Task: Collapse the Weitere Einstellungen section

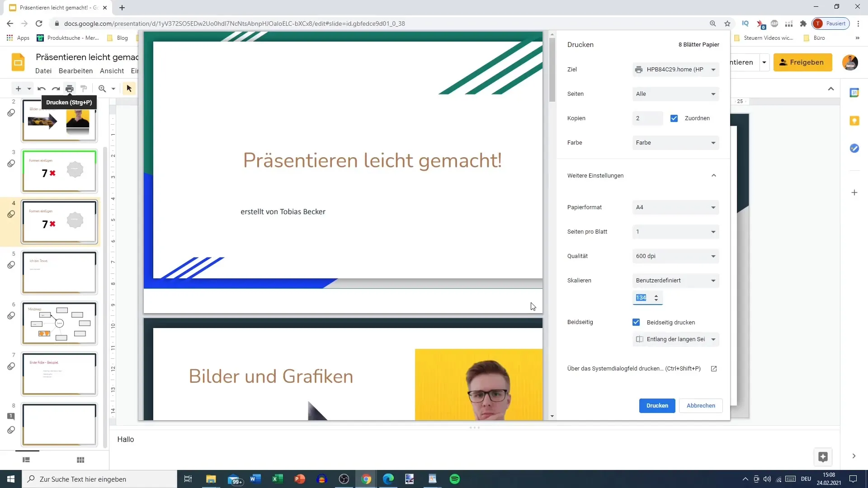Action: [714, 176]
